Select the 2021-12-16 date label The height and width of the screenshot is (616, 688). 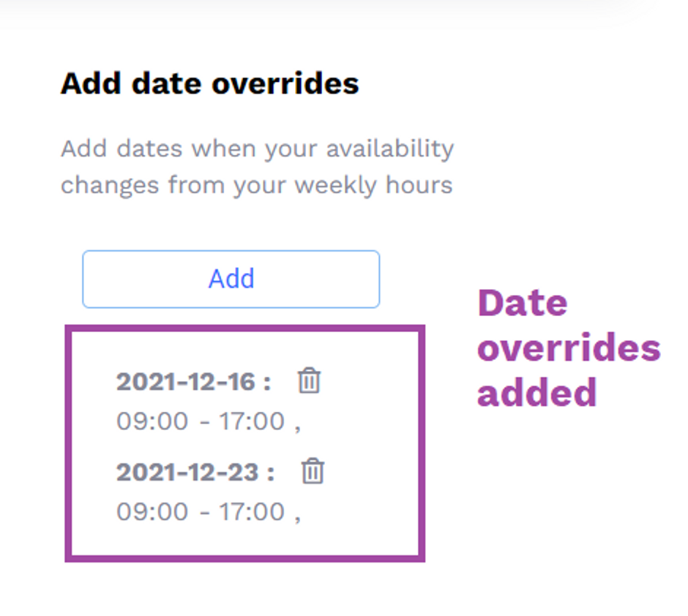[x=193, y=381]
